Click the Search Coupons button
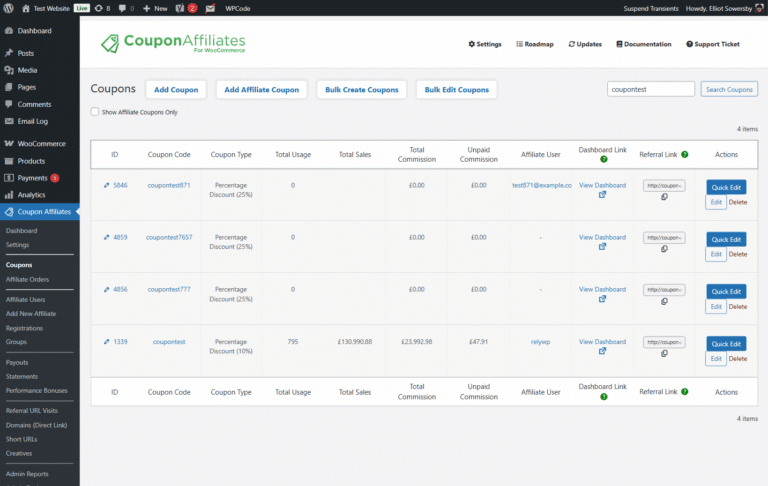Screen dimensions: 768x486 [x=729, y=89]
